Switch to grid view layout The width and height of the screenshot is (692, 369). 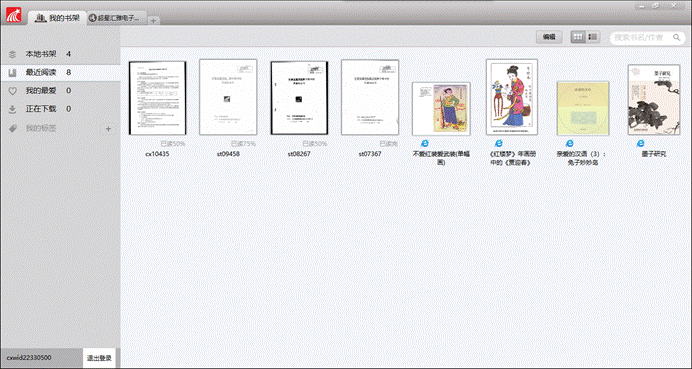point(578,38)
